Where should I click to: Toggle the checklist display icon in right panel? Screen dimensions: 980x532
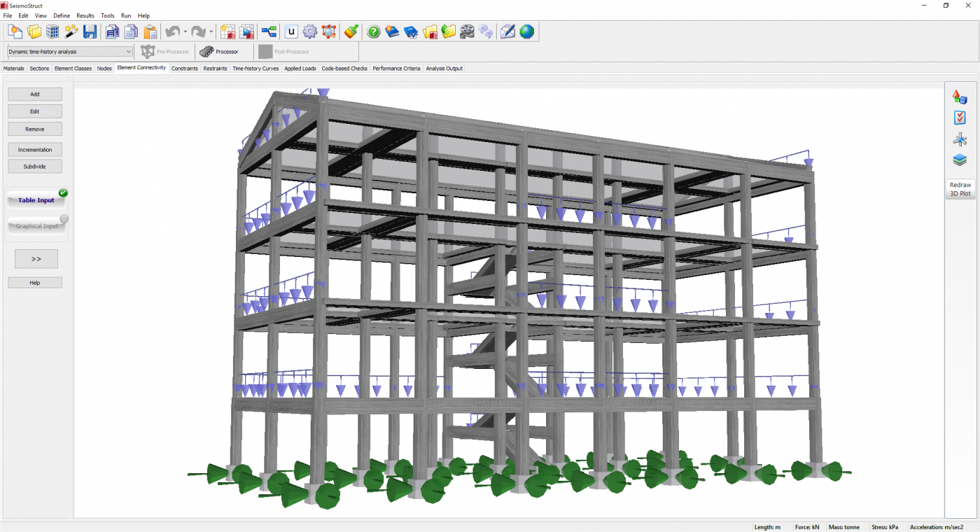[960, 118]
